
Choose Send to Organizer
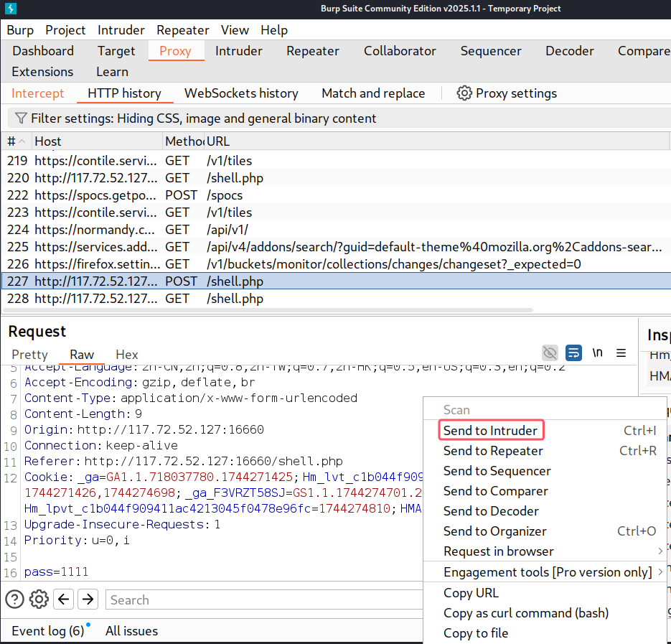coord(544,531)
